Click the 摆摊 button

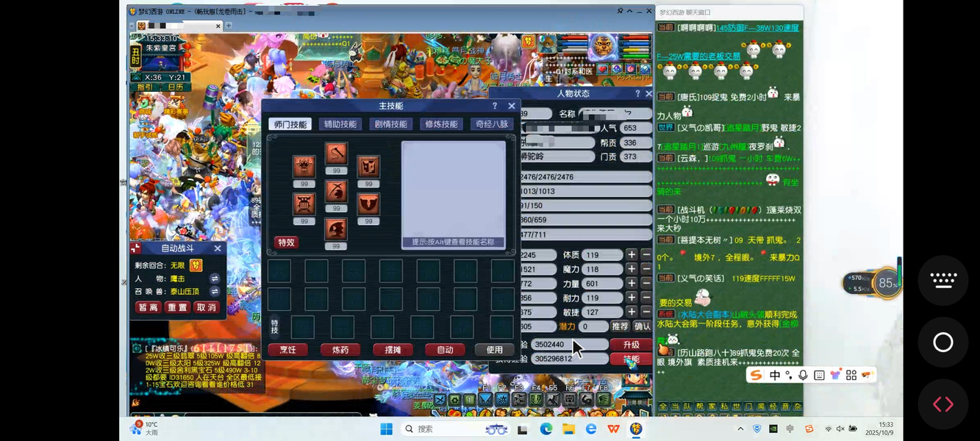point(393,350)
